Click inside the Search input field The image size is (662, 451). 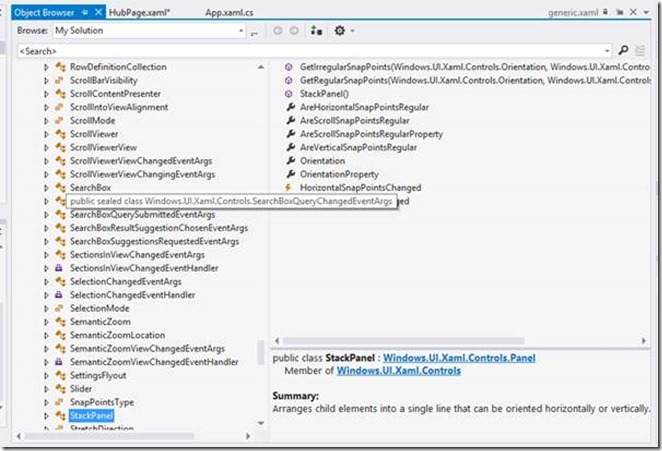[310, 51]
